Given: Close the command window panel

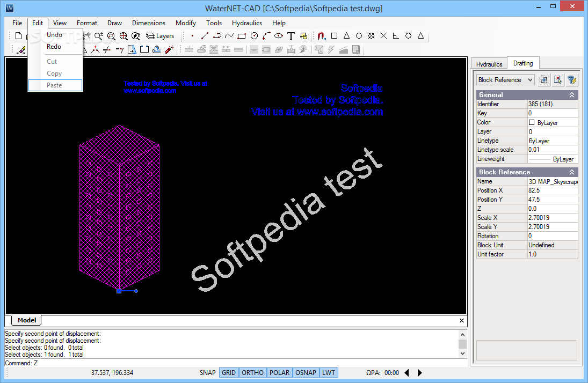Looking at the screenshot, I should point(462,320).
